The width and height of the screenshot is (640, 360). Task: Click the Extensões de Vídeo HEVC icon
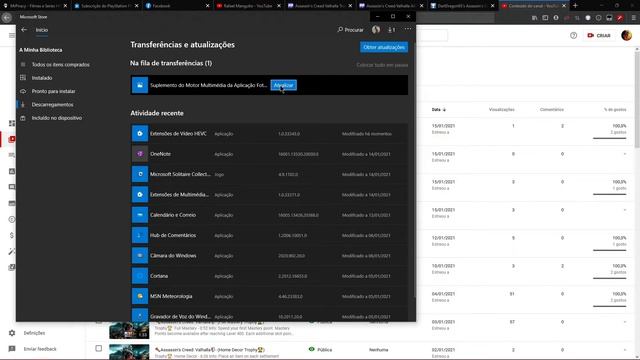pyautogui.click(x=140, y=133)
